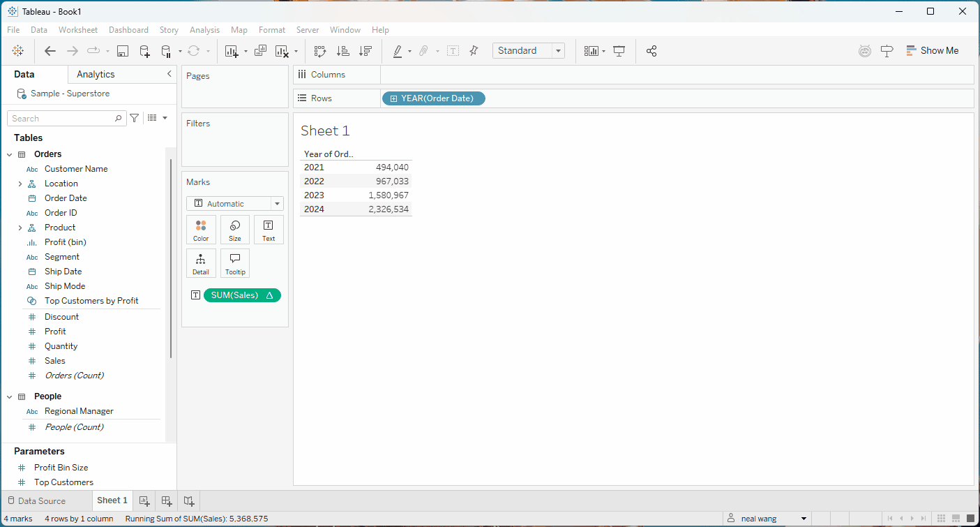Viewport: 980px width, 527px height.
Task: Toggle the Fix Axes pin icon
Action: [474, 51]
